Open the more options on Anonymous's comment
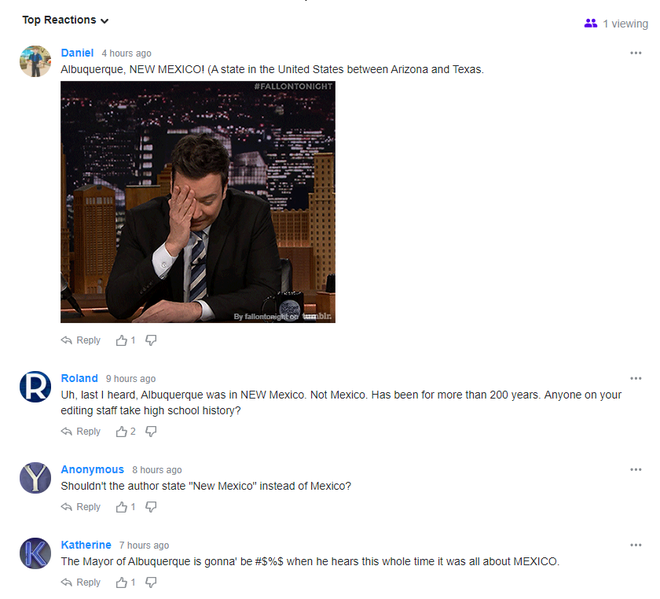660x599 pixels. point(636,470)
